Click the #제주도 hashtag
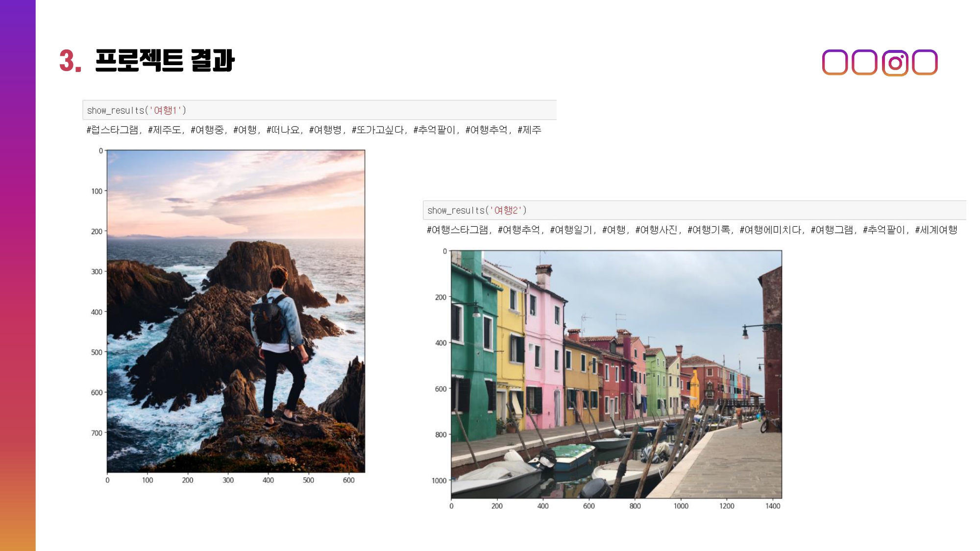This screenshot has width=980, height=551. pos(165,130)
